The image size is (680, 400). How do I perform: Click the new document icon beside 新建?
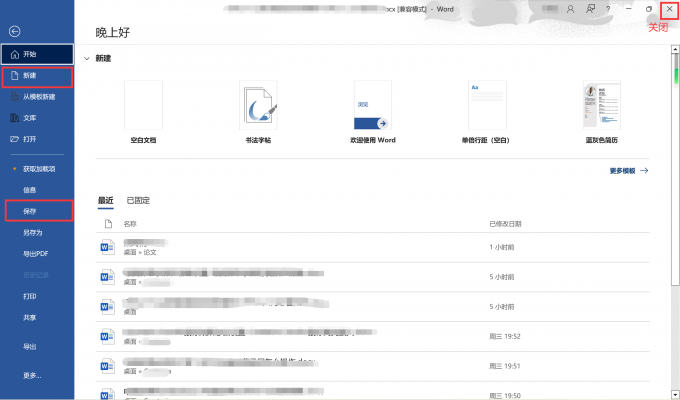point(15,75)
